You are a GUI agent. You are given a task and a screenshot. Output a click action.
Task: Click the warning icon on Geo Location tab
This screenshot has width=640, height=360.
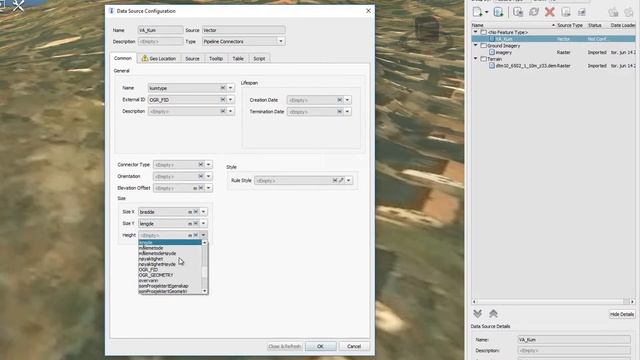pyautogui.click(x=144, y=58)
